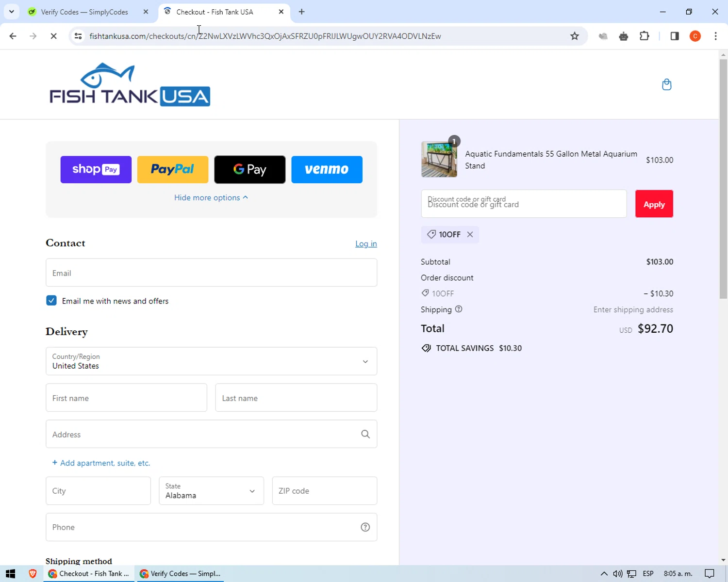Switch to Verify Codes taskbar window
Image resolution: width=728 pixels, height=582 pixels.
pos(180,574)
